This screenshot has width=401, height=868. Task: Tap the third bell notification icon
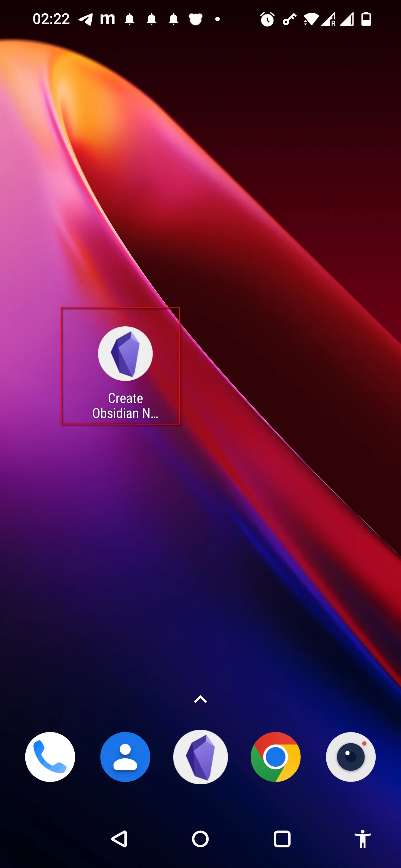[x=174, y=19]
